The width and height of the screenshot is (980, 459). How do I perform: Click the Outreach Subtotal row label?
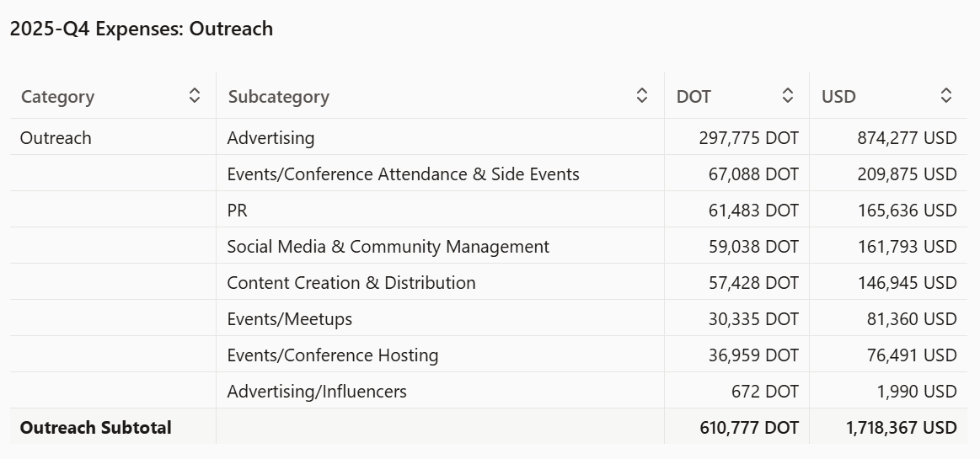(95, 428)
